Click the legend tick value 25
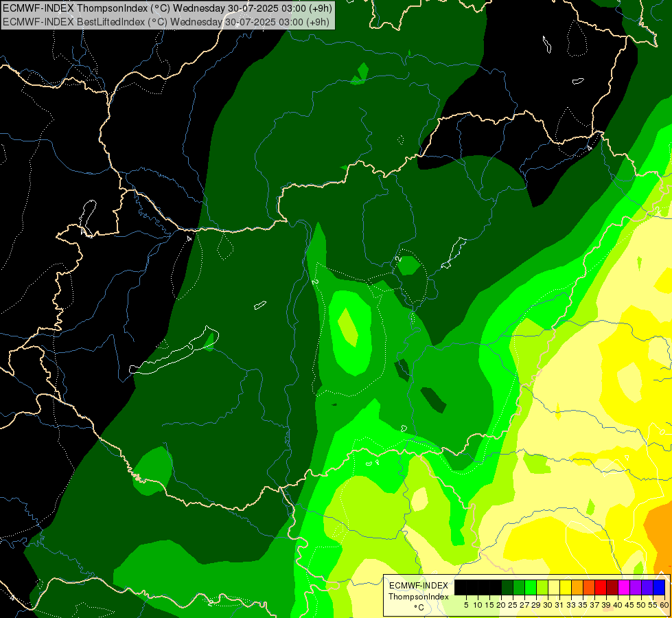The height and width of the screenshot is (618, 672). 513,605
